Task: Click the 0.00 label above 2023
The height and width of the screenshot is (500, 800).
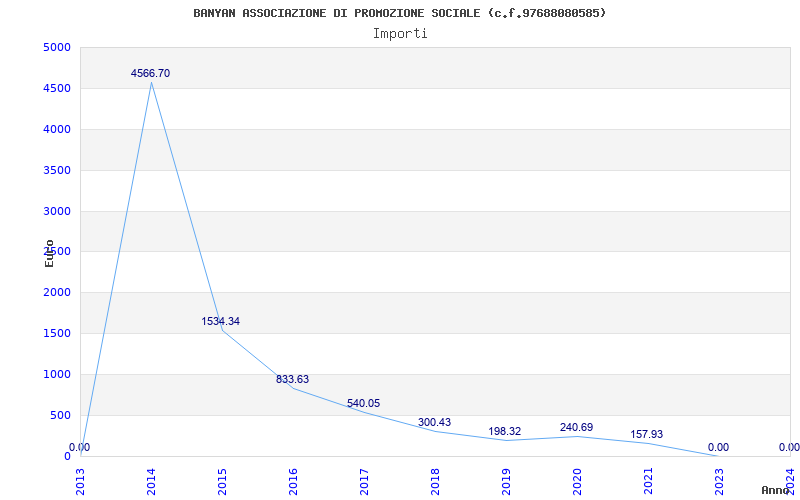Action: [718, 447]
